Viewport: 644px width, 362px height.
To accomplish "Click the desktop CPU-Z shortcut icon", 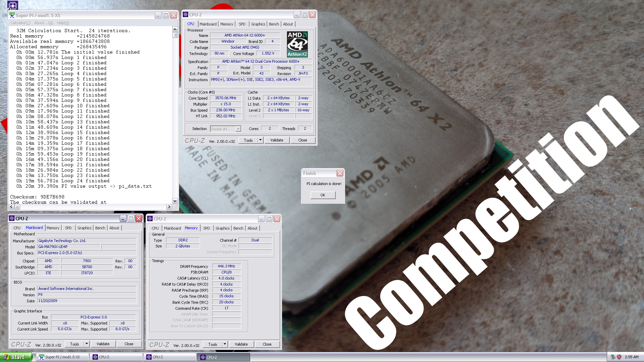I will point(12,5).
